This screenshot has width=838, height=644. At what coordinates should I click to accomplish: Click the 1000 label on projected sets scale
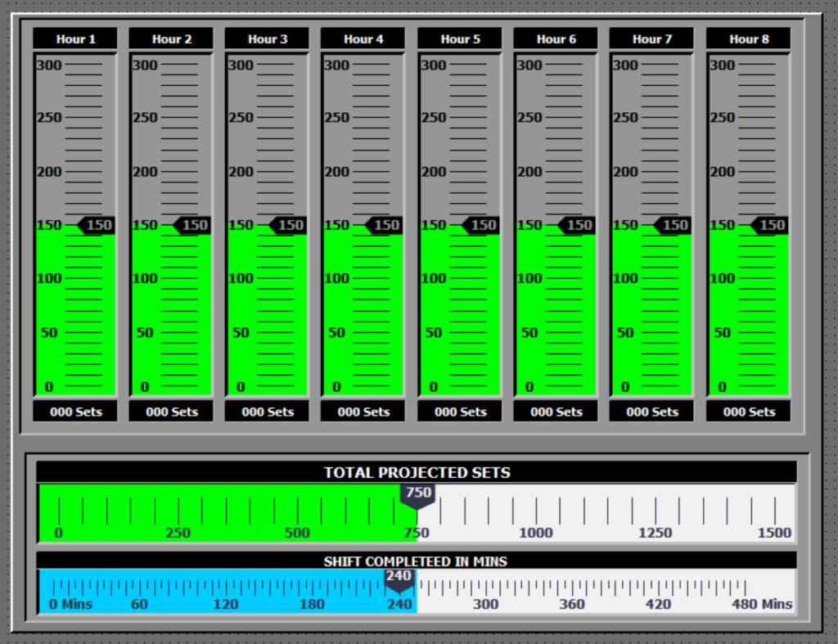(x=536, y=532)
